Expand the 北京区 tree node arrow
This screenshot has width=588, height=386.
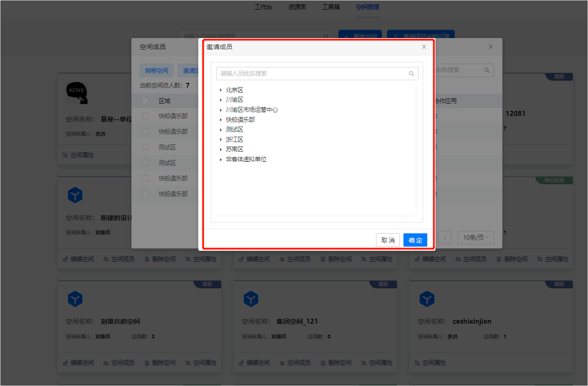click(221, 90)
